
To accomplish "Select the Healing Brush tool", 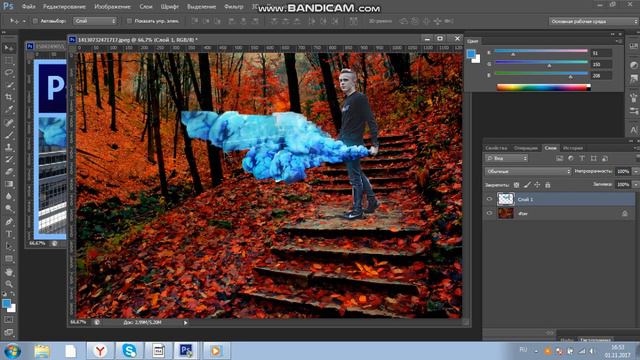I will [x=9, y=122].
